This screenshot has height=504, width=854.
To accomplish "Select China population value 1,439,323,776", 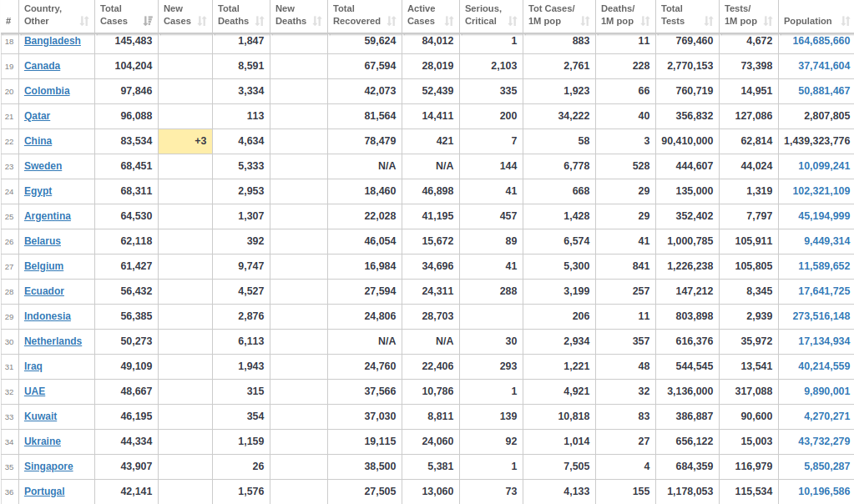I will [817, 141].
